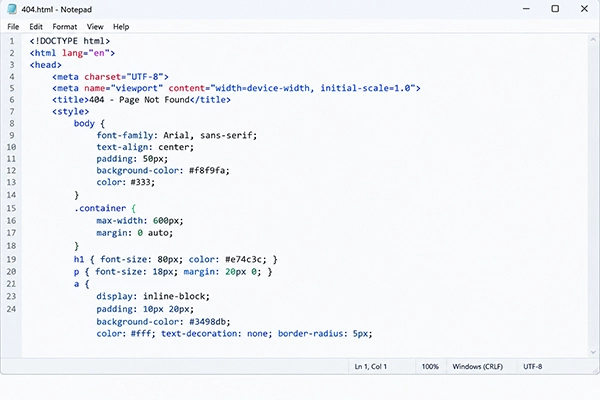600x400 pixels.
Task: Click the 'color: #333;' line
Action: click(x=126, y=182)
